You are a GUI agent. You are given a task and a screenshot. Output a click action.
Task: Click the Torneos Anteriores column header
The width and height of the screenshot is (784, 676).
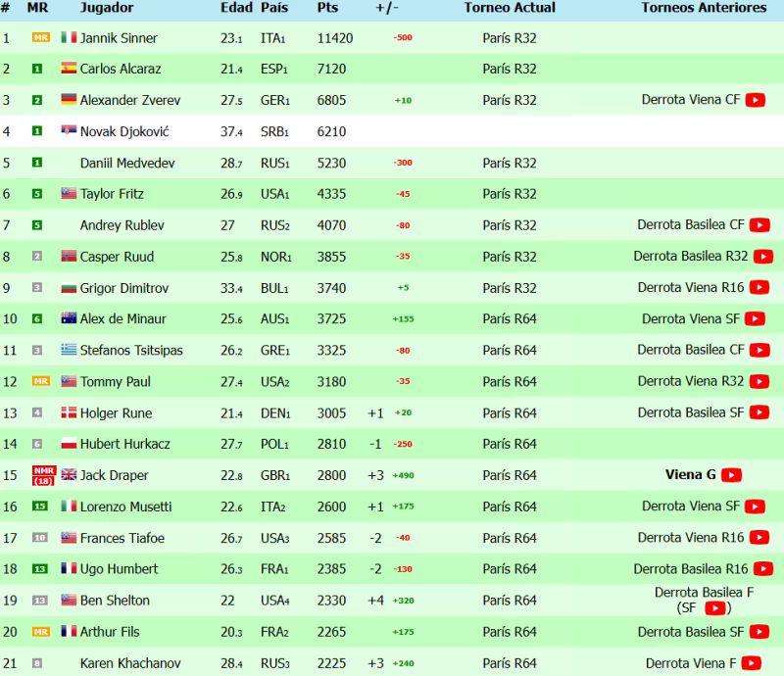(x=704, y=8)
